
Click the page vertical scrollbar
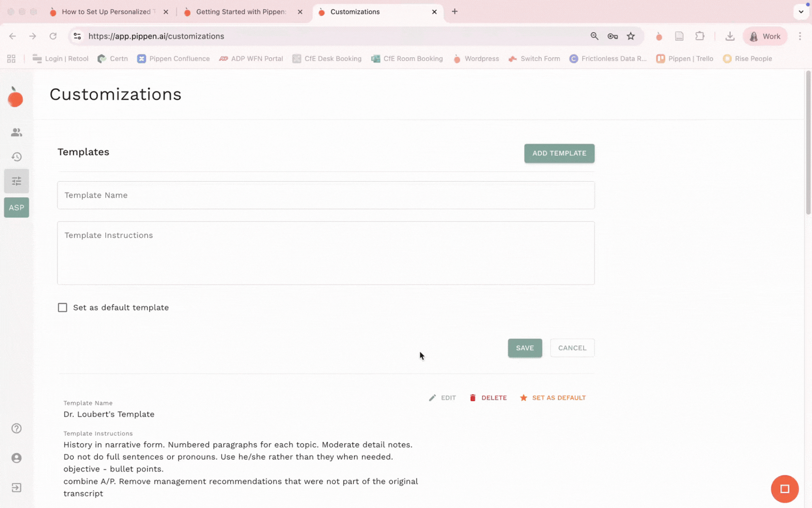click(808, 141)
